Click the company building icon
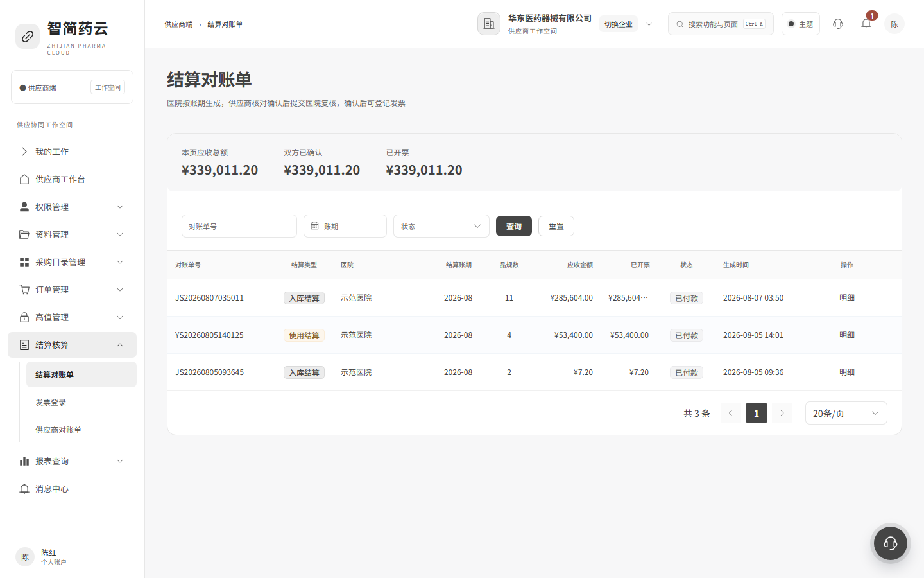The height and width of the screenshot is (578, 924). (489, 24)
